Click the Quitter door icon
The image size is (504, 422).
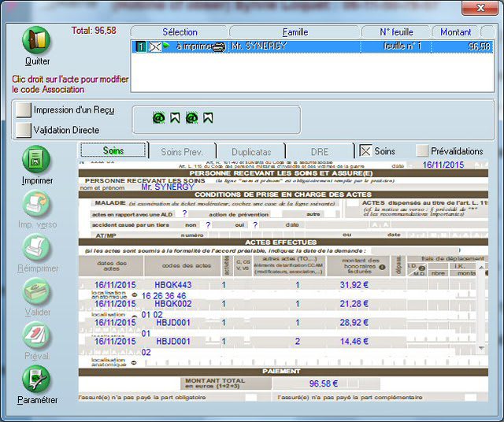coord(36,40)
